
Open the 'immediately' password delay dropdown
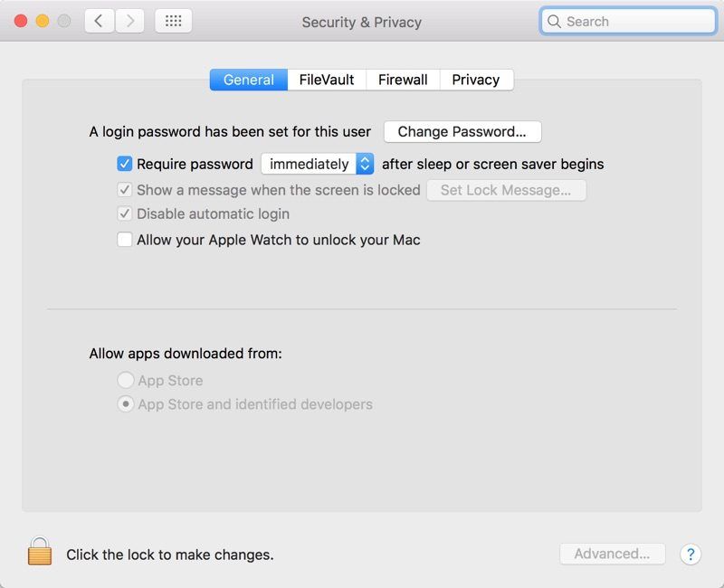[x=317, y=164]
